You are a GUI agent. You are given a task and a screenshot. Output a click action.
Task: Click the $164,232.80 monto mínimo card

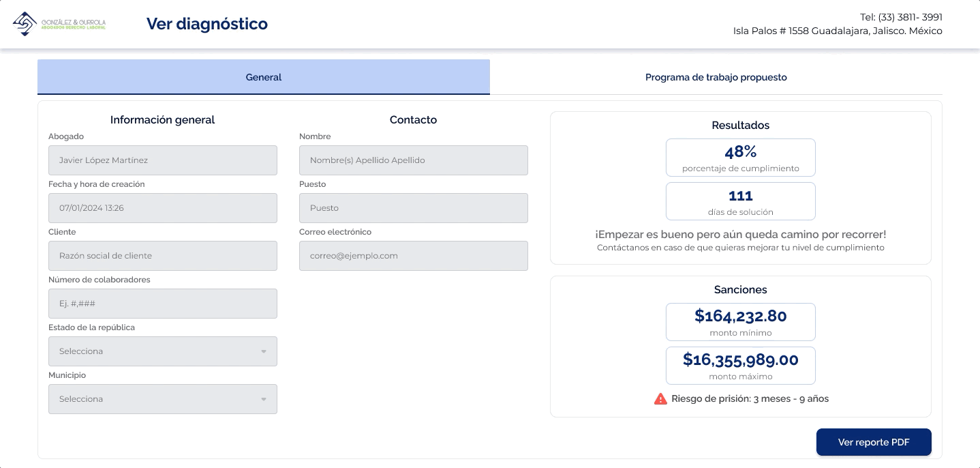tap(741, 322)
